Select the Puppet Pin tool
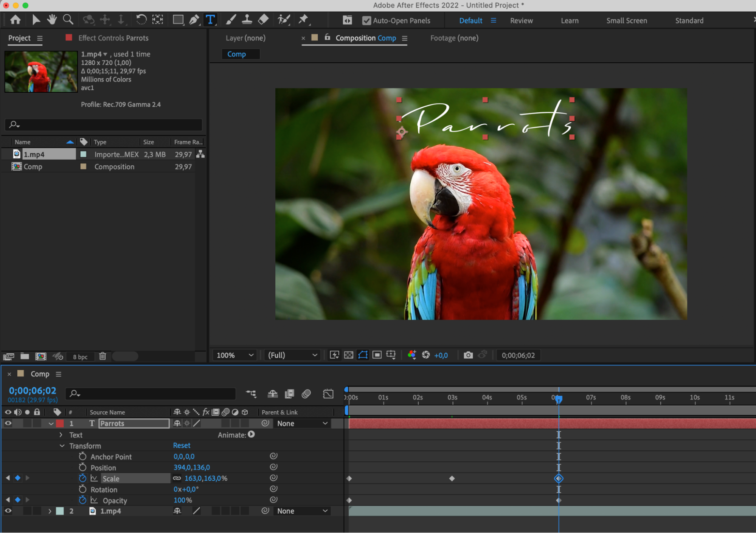The width and height of the screenshot is (756, 533). click(x=303, y=20)
